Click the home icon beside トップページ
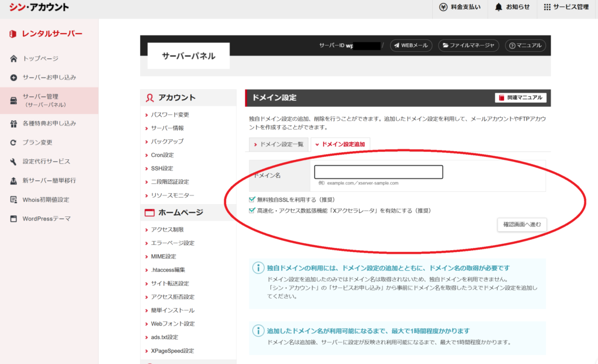 click(x=13, y=59)
